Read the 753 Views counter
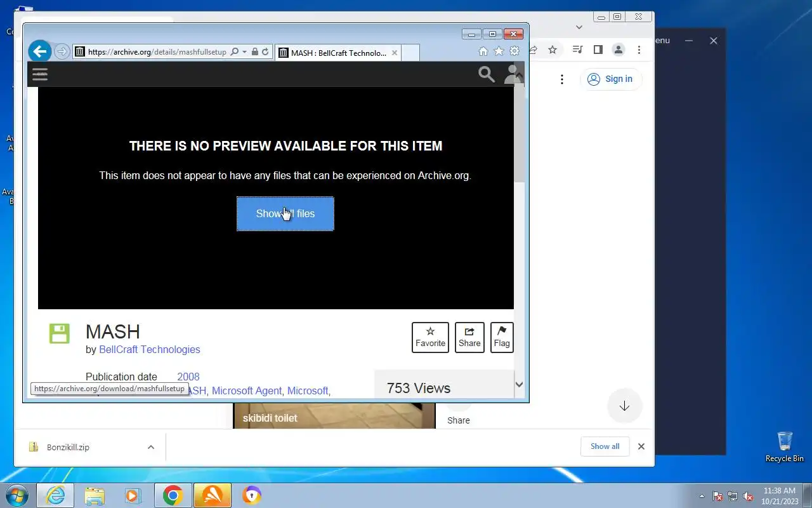Screen dimensions: 812x508 (419, 388)
